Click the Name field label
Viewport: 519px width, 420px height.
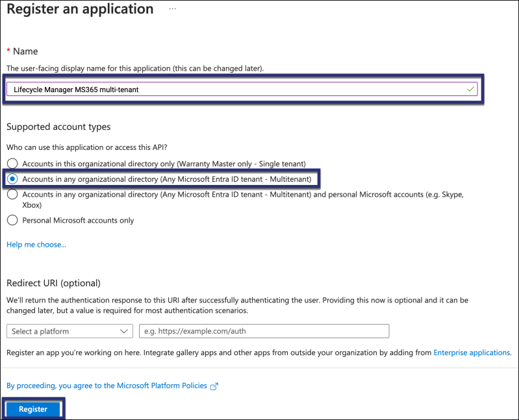(25, 51)
